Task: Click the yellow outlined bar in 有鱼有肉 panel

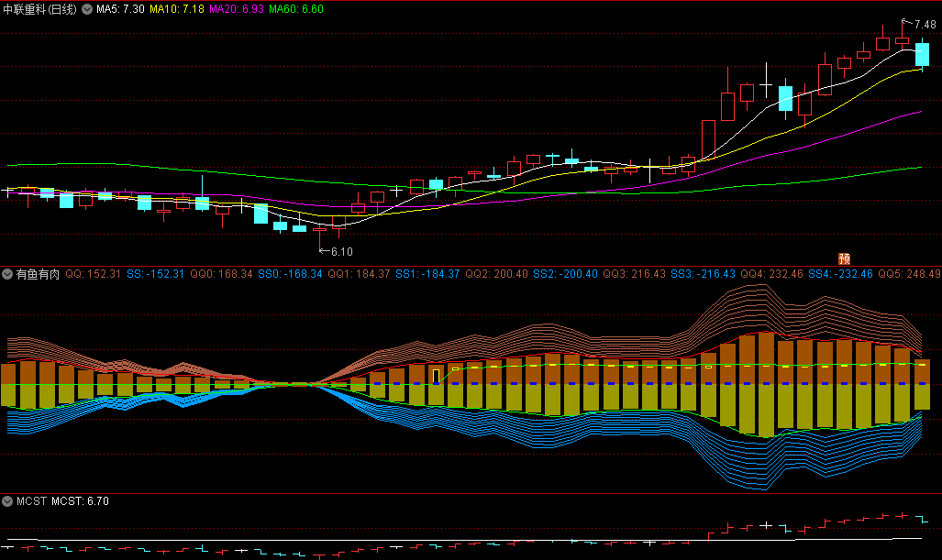Action: (x=437, y=377)
